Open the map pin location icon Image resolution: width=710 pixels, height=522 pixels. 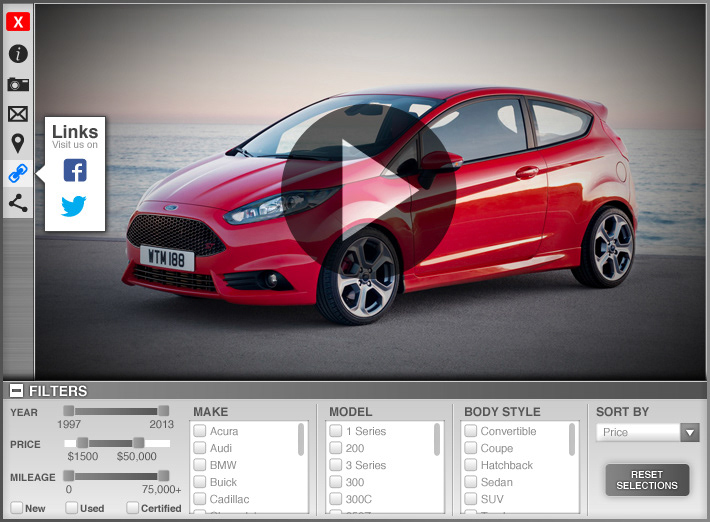[18, 143]
